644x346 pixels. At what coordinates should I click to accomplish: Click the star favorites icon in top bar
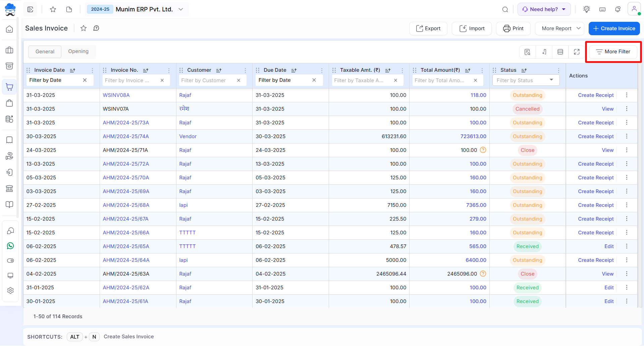pyautogui.click(x=53, y=9)
